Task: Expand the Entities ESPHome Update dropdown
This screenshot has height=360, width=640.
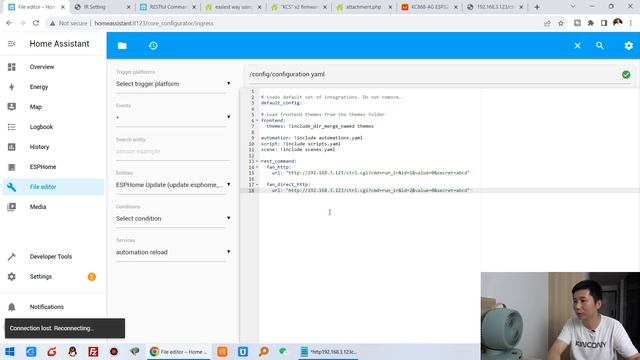Action: (173, 185)
